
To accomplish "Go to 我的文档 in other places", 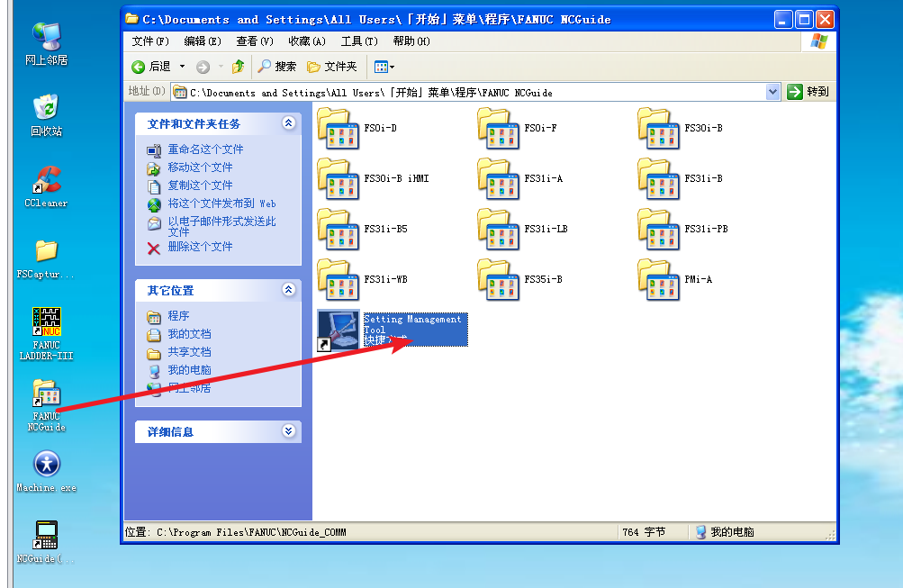I will click(x=189, y=334).
